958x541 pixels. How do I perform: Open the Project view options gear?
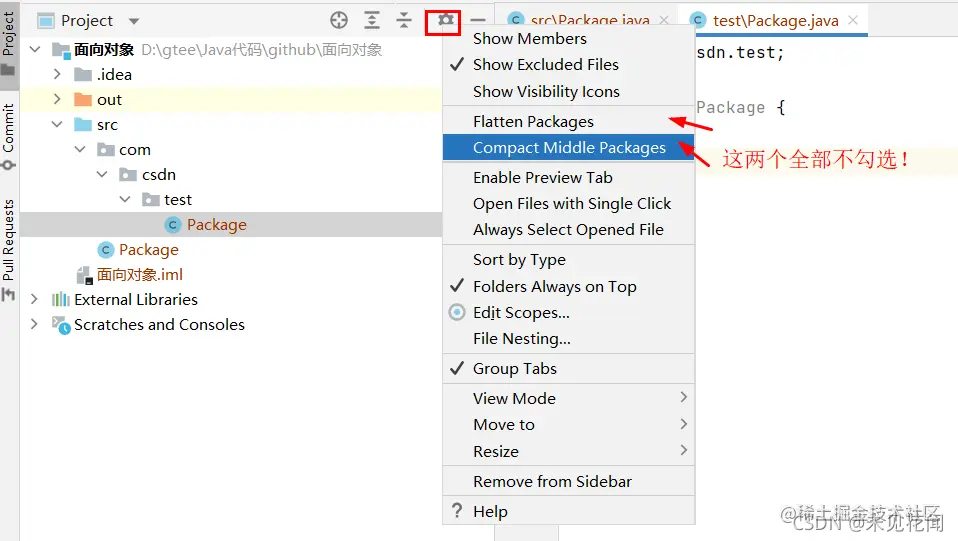[x=445, y=20]
